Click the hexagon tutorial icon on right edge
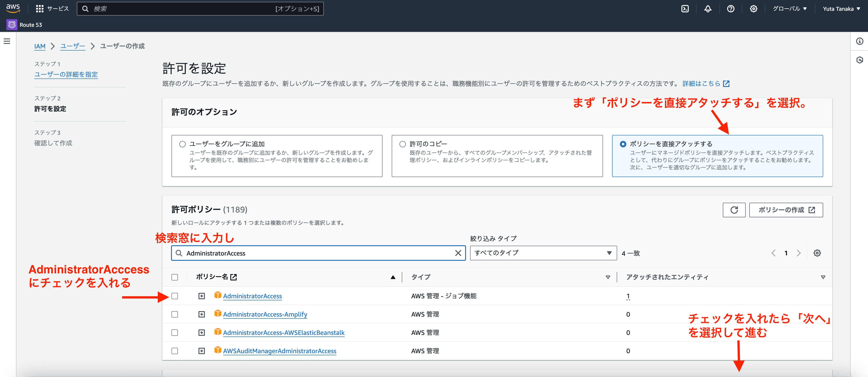This screenshot has height=377, width=868. 860,60
